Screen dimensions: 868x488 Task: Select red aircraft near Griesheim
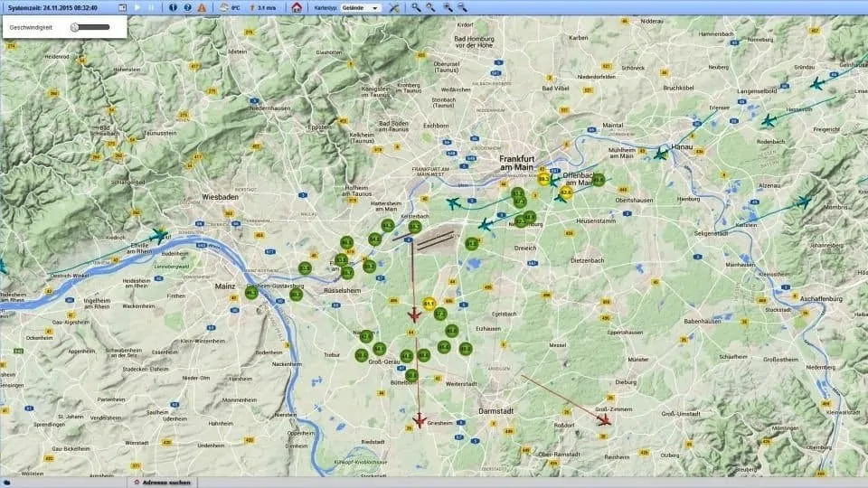(419, 420)
